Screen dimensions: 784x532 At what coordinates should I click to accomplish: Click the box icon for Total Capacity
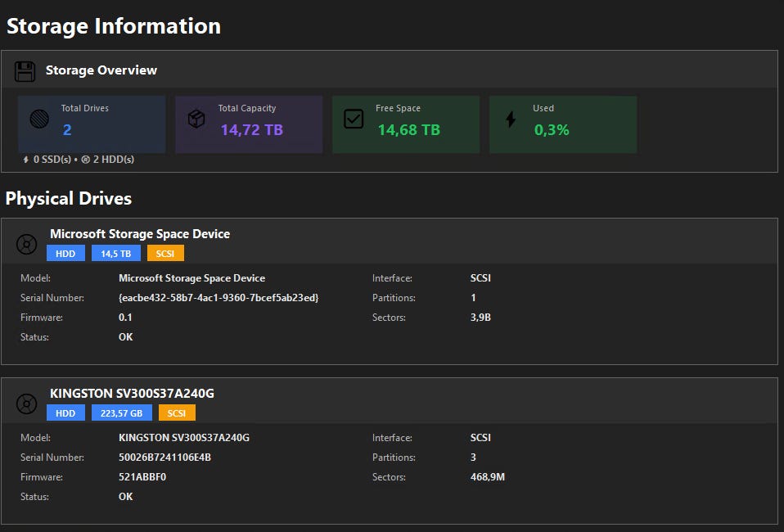[196, 119]
